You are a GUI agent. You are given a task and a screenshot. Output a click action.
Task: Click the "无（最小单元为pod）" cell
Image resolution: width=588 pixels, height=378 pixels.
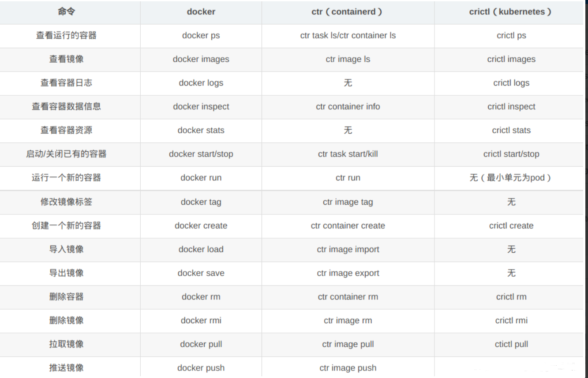click(x=511, y=178)
